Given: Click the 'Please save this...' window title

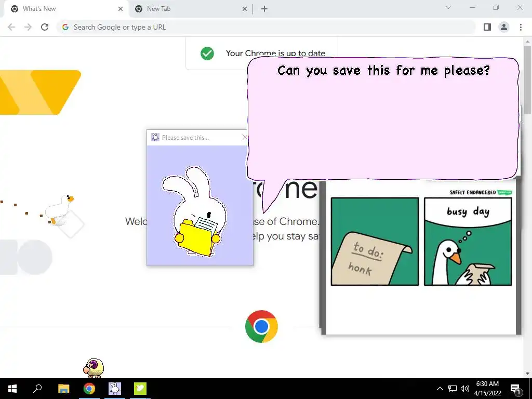Looking at the screenshot, I should pyautogui.click(x=185, y=137).
